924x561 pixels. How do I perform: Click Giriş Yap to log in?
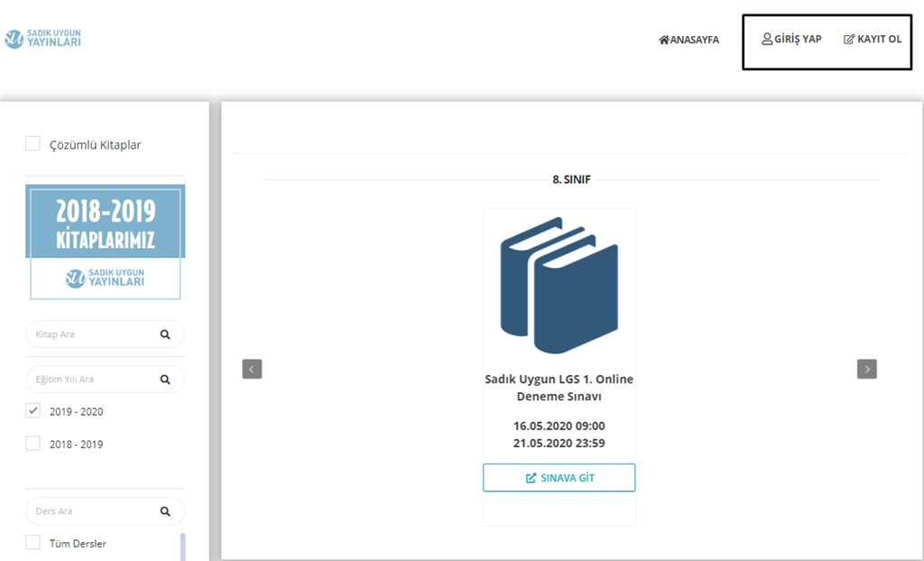pyautogui.click(x=791, y=39)
